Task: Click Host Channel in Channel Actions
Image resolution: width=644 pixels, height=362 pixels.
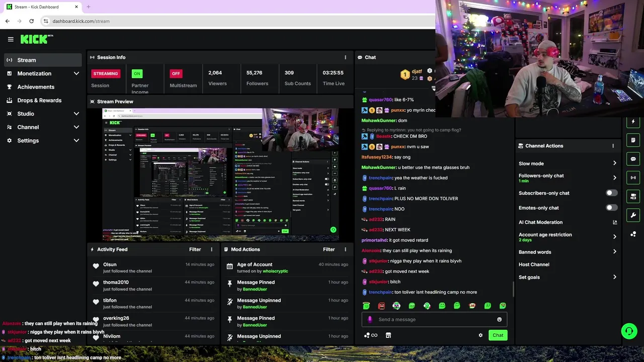Action: (534, 264)
